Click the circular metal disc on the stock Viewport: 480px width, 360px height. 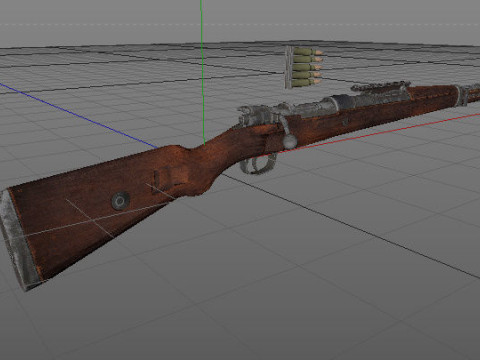pos(120,201)
